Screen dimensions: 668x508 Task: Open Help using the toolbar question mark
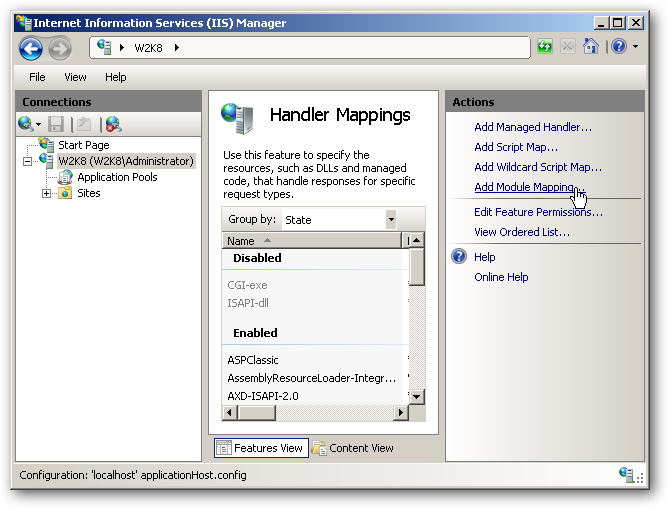[619, 46]
